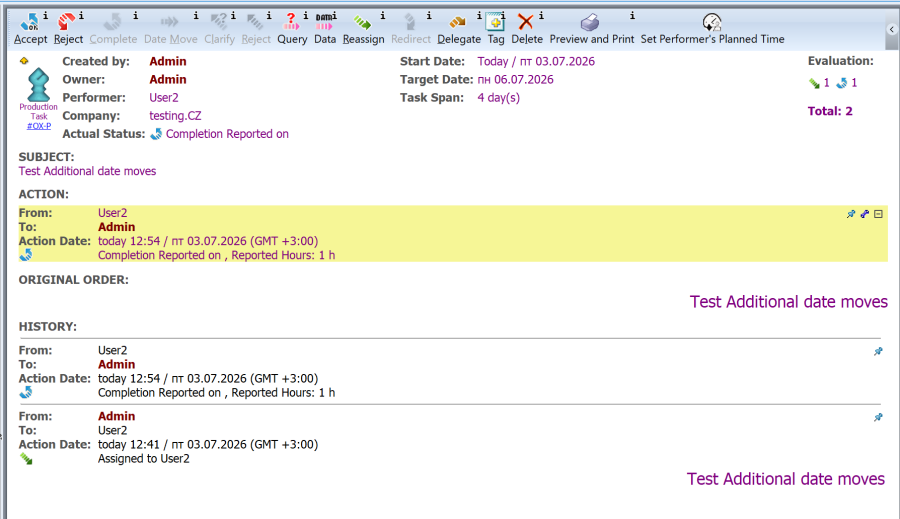Image resolution: width=900 pixels, height=519 pixels.
Task: Click the info marker beside the Reassign button
Action: click(x=382, y=16)
